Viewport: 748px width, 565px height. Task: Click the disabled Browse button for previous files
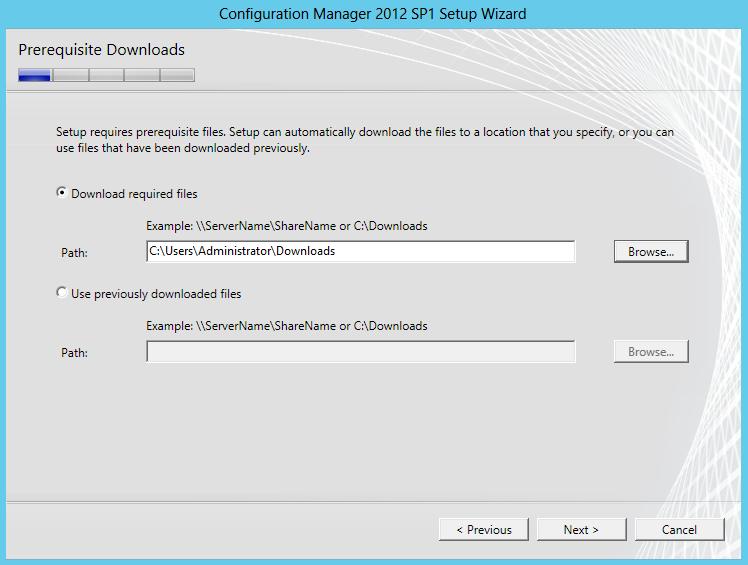tap(651, 352)
